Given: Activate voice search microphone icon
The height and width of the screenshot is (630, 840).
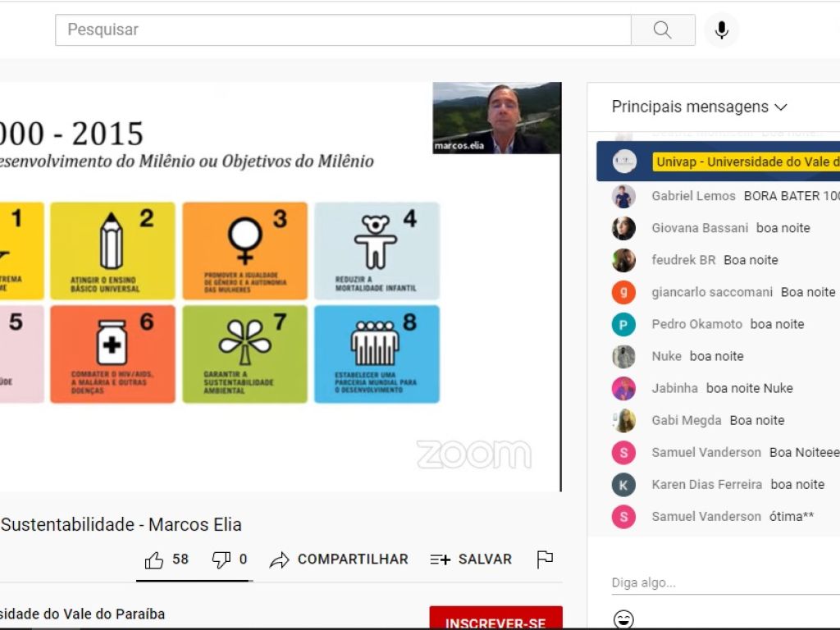Looking at the screenshot, I should 721,30.
